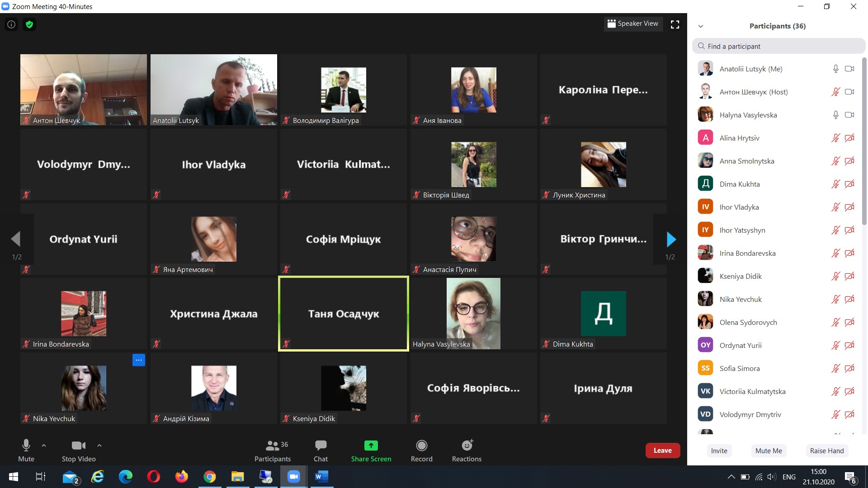Open the meeting information icon
This screenshot has height=488, width=868.
(x=11, y=24)
